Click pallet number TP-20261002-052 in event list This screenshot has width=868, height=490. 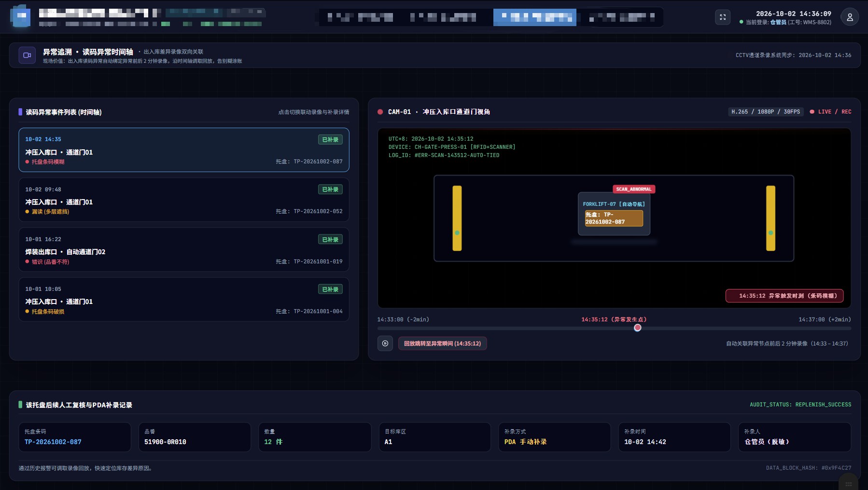click(318, 212)
